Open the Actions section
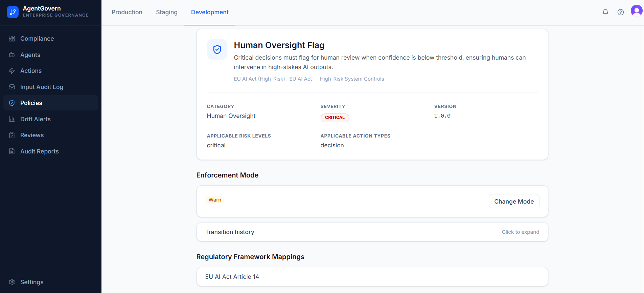The height and width of the screenshot is (293, 644). [51, 71]
